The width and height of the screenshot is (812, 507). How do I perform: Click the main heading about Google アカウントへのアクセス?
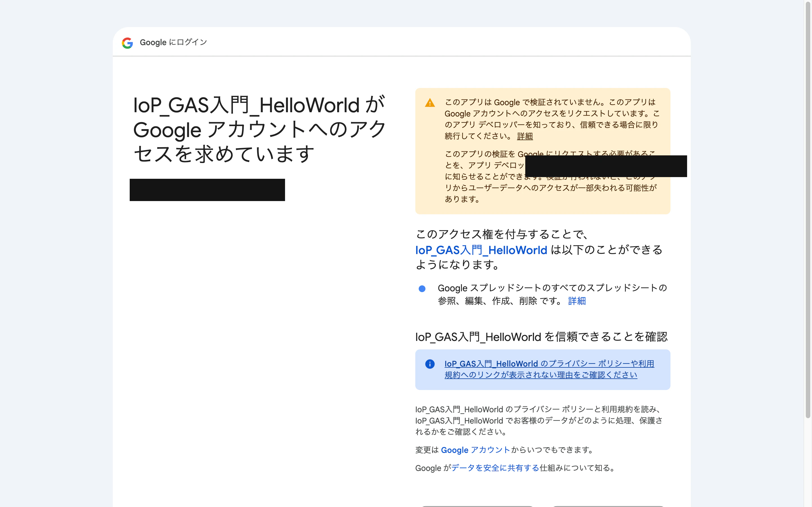(259, 129)
